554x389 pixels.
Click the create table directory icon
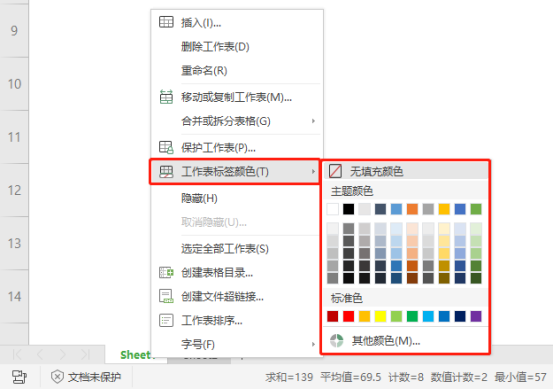click(x=166, y=272)
